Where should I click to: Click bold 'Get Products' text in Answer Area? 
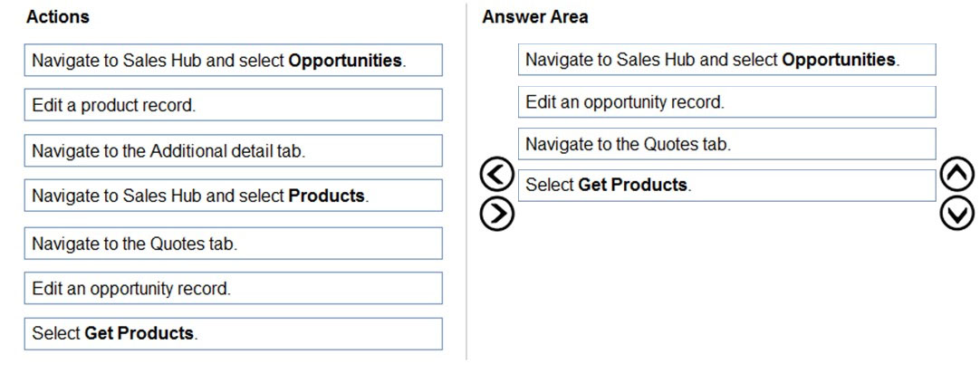click(632, 185)
